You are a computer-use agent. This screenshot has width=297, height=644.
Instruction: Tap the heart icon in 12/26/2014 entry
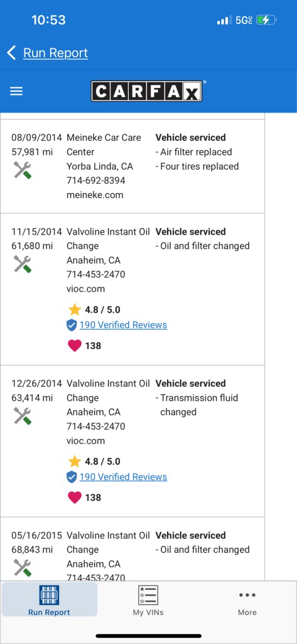click(x=75, y=498)
